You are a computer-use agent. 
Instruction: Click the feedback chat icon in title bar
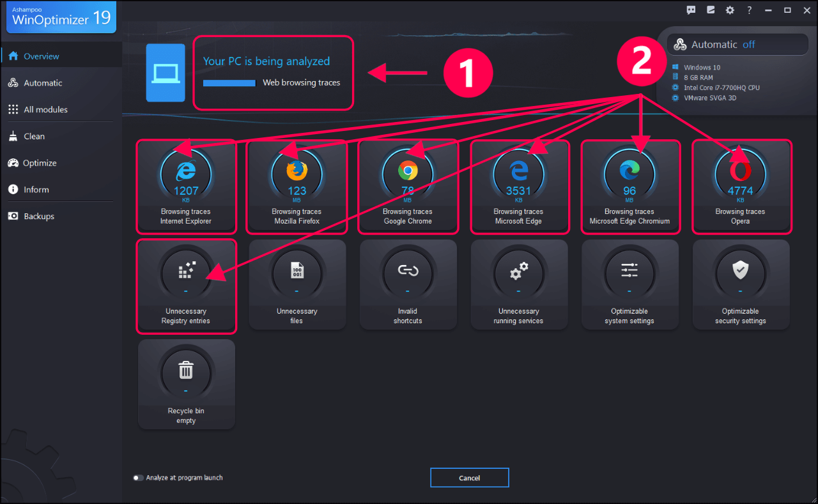tap(691, 10)
